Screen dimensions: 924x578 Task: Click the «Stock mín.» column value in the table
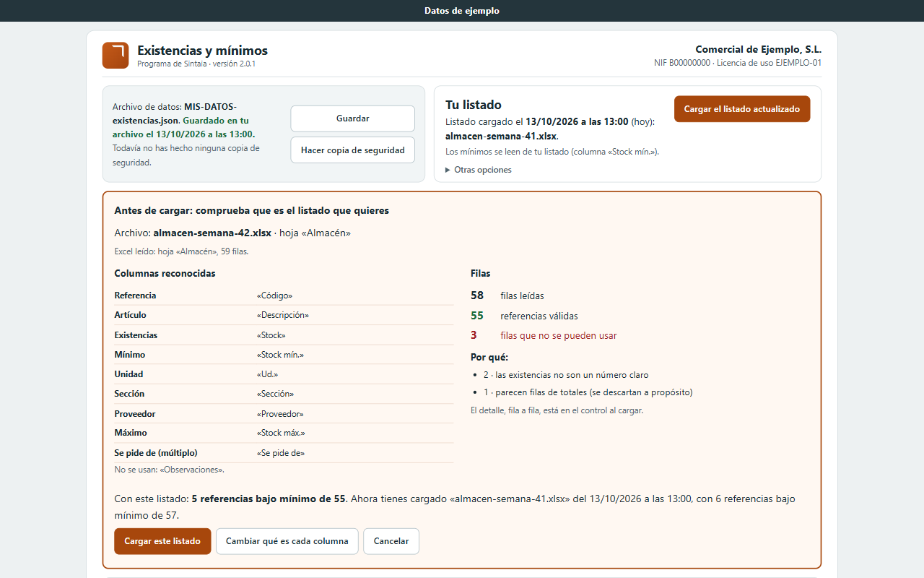[280, 355]
